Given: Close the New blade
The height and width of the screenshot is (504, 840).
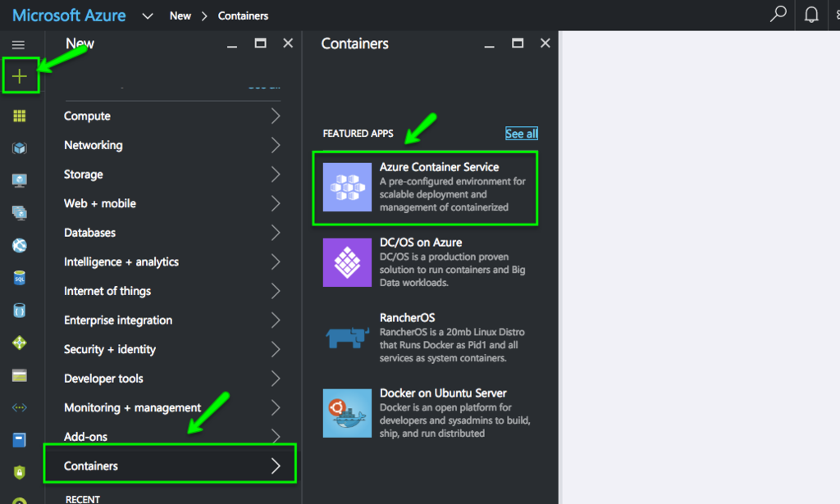Looking at the screenshot, I should click(288, 43).
